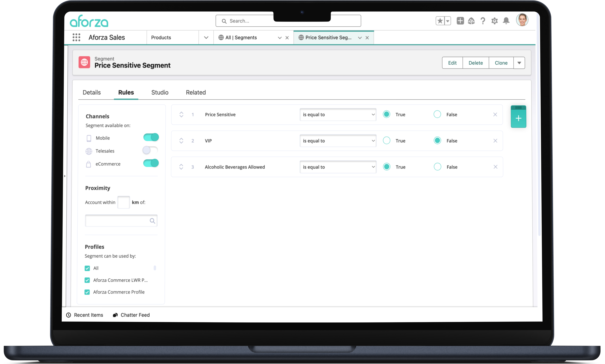Image resolution: width=605 pixels, height=364 pixels.
Task: Open the Global Actions plus icon
Action: 460,21
